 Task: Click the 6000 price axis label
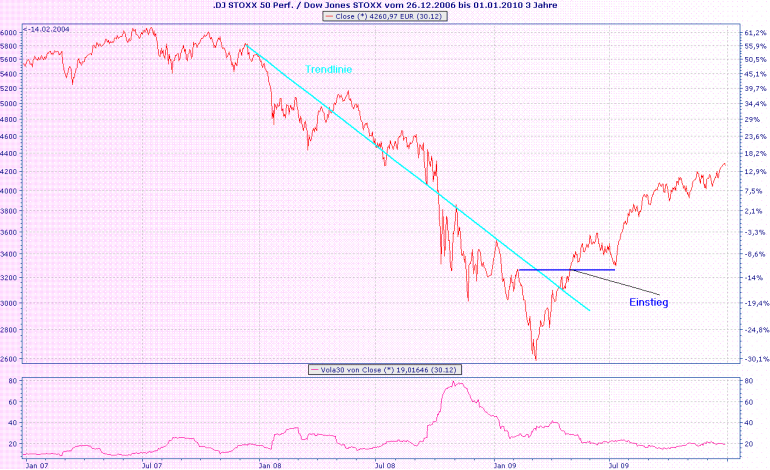8,33
